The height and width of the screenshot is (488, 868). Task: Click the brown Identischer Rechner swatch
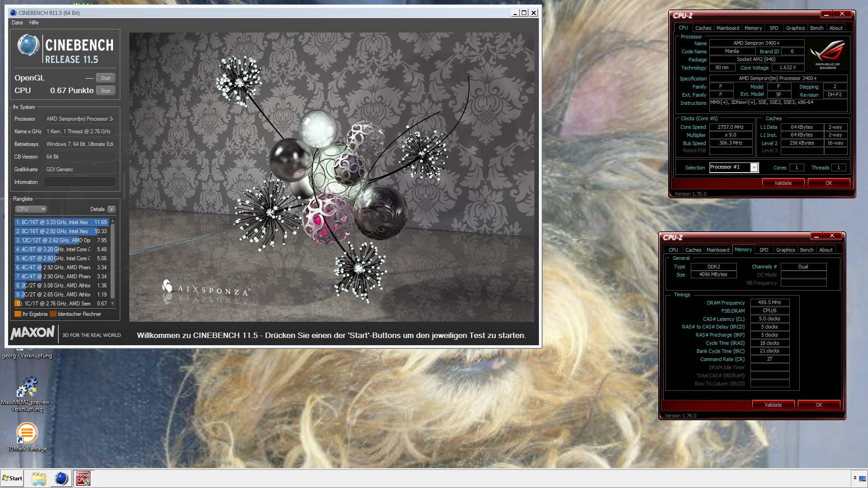point(53,314)
